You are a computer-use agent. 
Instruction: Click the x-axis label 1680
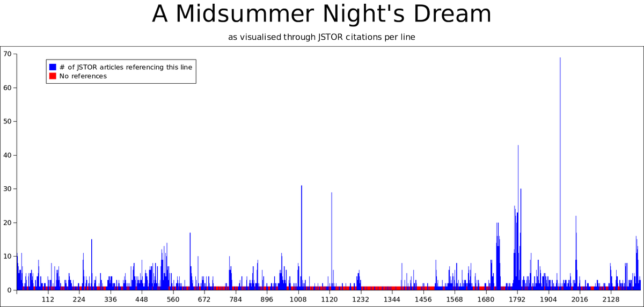click(x=486, y=299)
